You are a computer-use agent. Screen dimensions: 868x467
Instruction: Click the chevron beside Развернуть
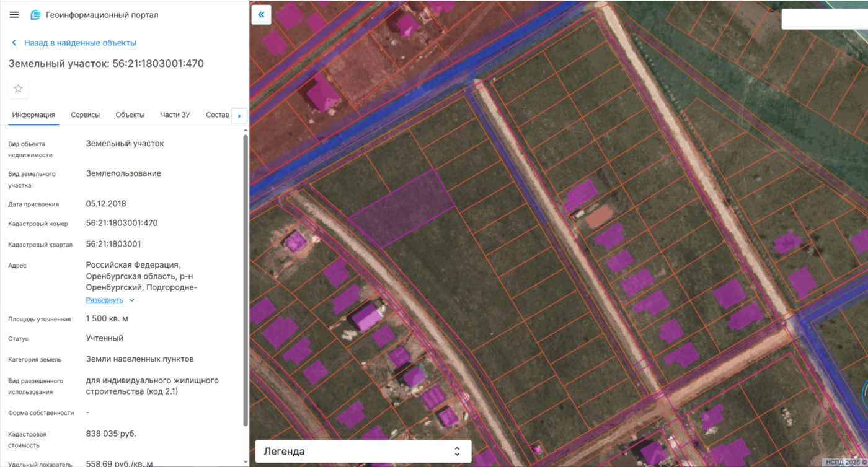(x=131, y=300)
